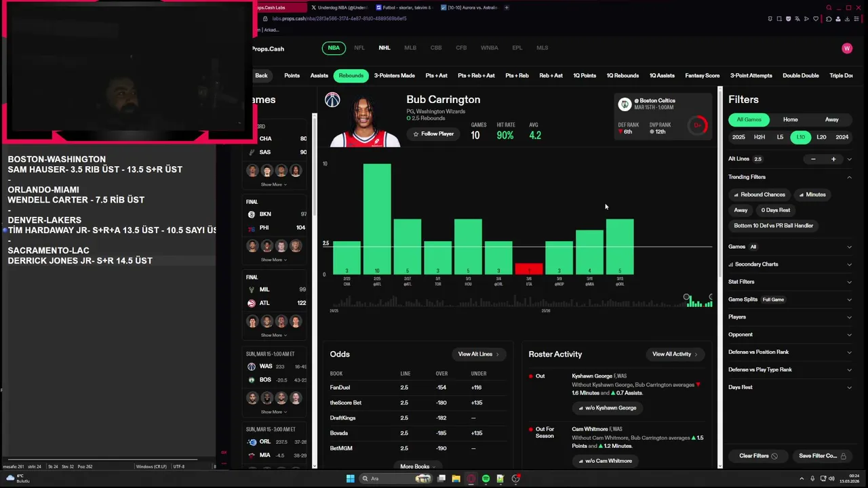
Task: Click the Washington Wizards team logo
Action: click(332, 100)
